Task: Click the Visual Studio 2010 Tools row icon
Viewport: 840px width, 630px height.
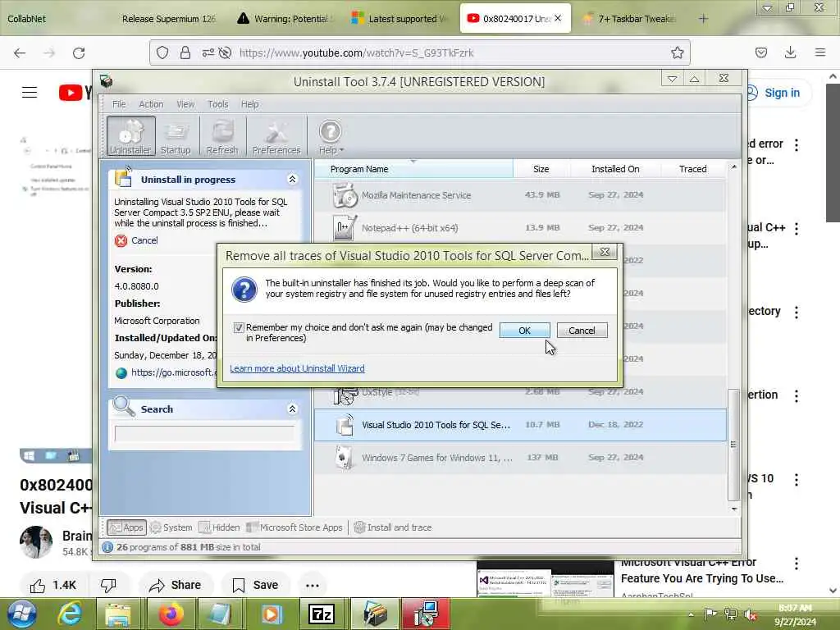Action: pyautogui.click(x=345, y=425)
